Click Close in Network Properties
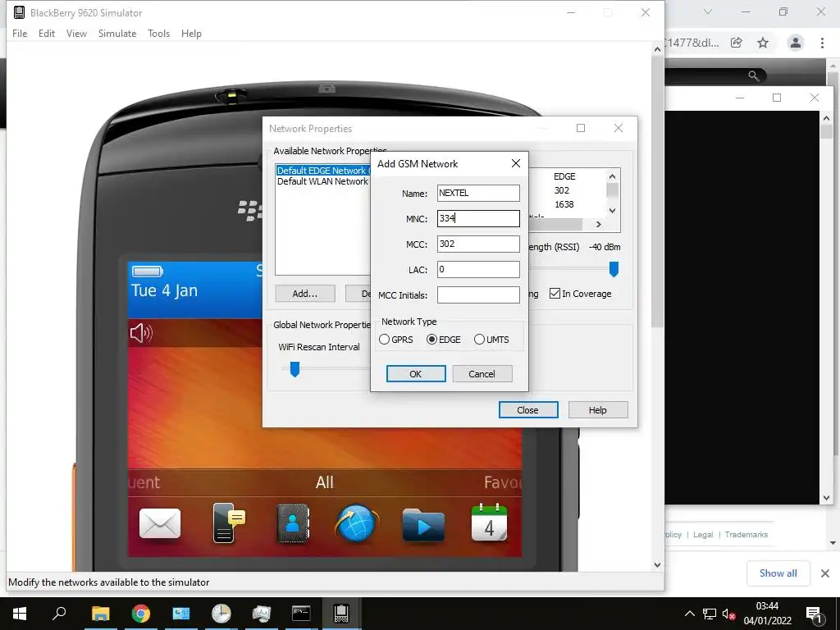The height and width of the screenshot is (630, 840). click(528, 410)
